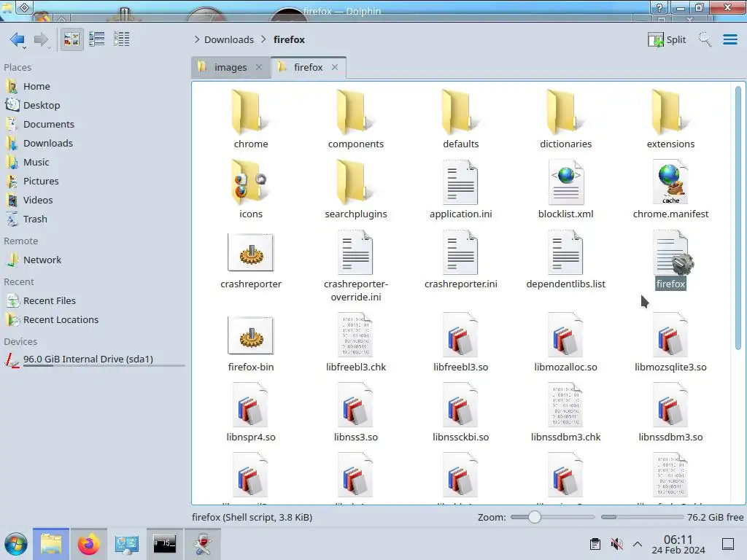
Task: Click Downloads in the breadcrumb path
Action: tap(228, 39)
